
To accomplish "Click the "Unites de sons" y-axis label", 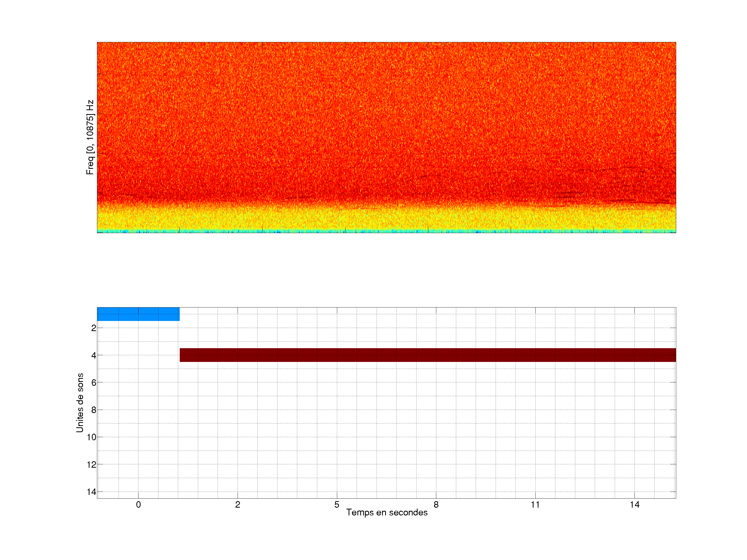I will pos(80,402).
